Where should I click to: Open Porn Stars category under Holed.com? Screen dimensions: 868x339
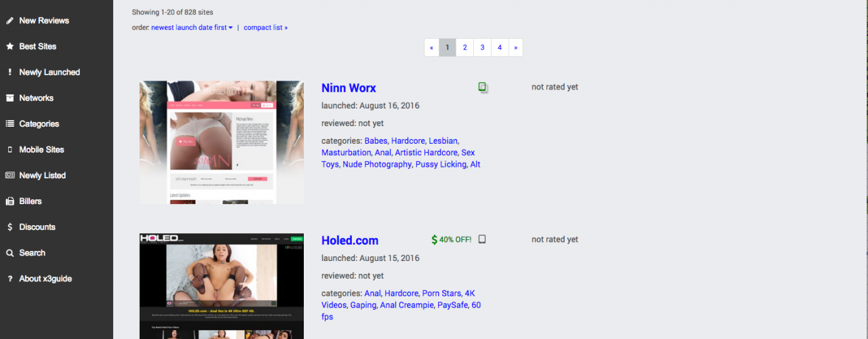[441, 294]
